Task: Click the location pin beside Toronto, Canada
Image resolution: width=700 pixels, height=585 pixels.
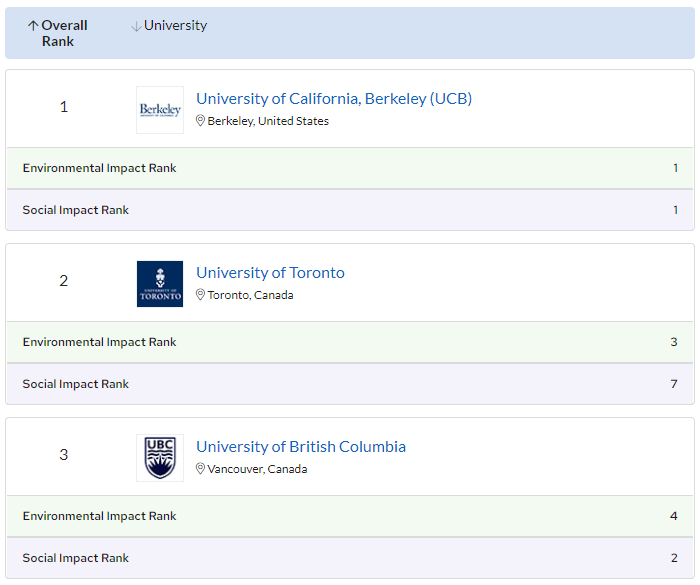Action: [200, 295]
